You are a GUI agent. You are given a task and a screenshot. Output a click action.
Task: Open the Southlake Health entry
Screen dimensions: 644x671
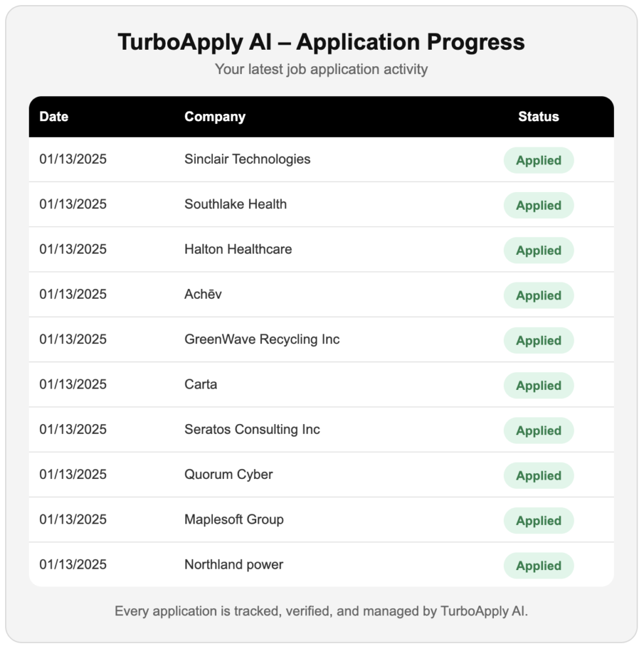pyautogui.click(x=235, y=204)
